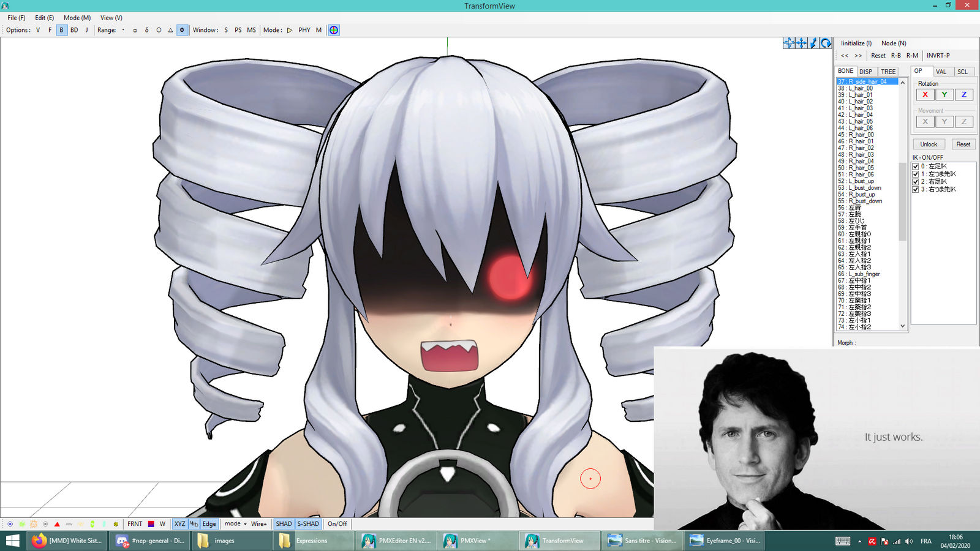Click the Unlock button
980x551 pixels.
tap(929, 144)
